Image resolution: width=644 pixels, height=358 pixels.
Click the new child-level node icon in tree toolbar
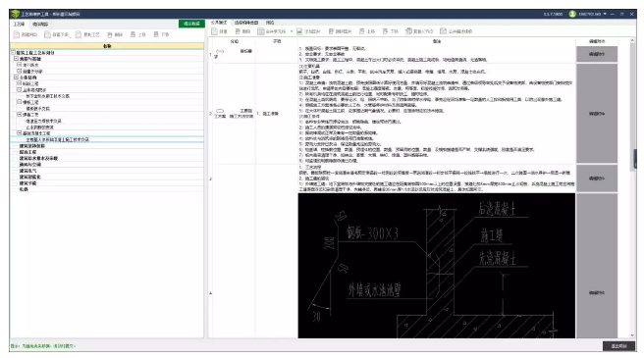(x=48, y=34)
